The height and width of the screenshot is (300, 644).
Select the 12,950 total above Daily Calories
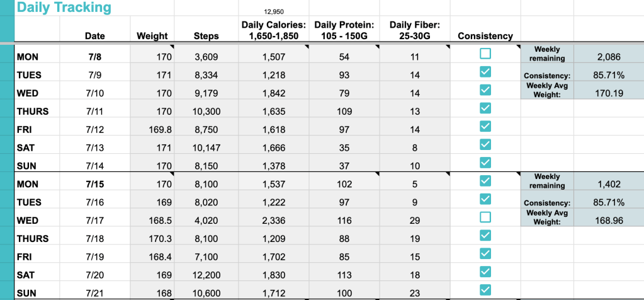tap(273, 11)
